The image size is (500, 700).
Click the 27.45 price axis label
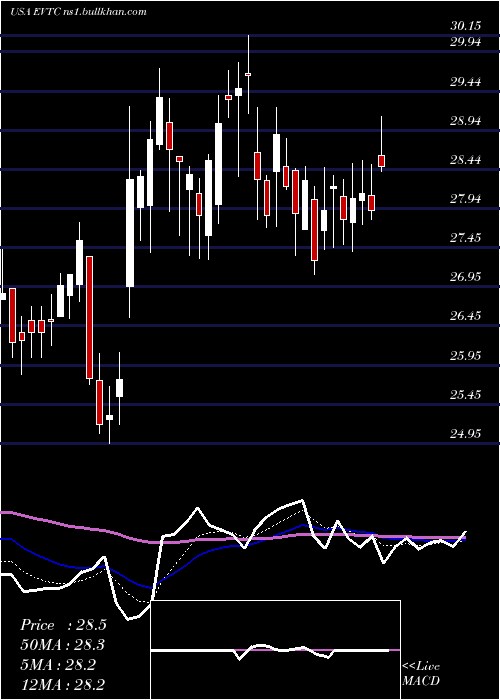(x=465, y=238)
